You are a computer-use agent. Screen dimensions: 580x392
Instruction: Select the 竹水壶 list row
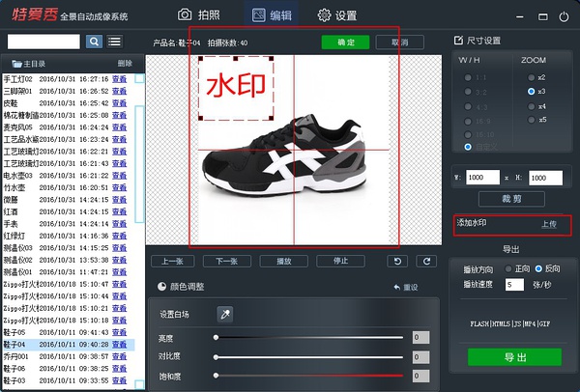[69, 187]
